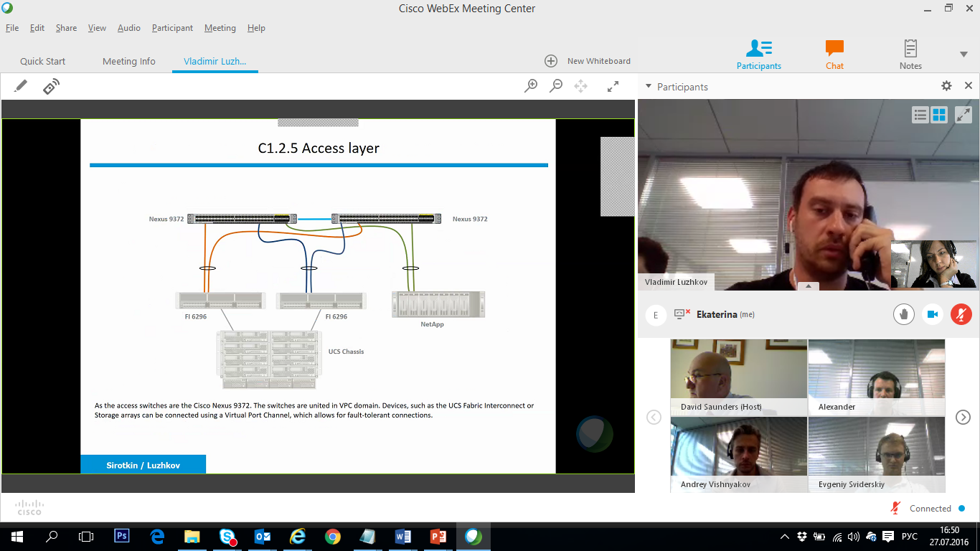
Task: Collapse the Participants panel triangle
Action: [x=649, y=87]
